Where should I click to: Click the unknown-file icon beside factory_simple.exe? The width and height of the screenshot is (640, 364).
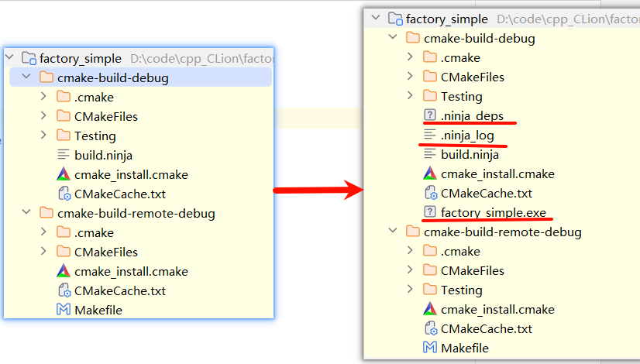click(430, 212)
